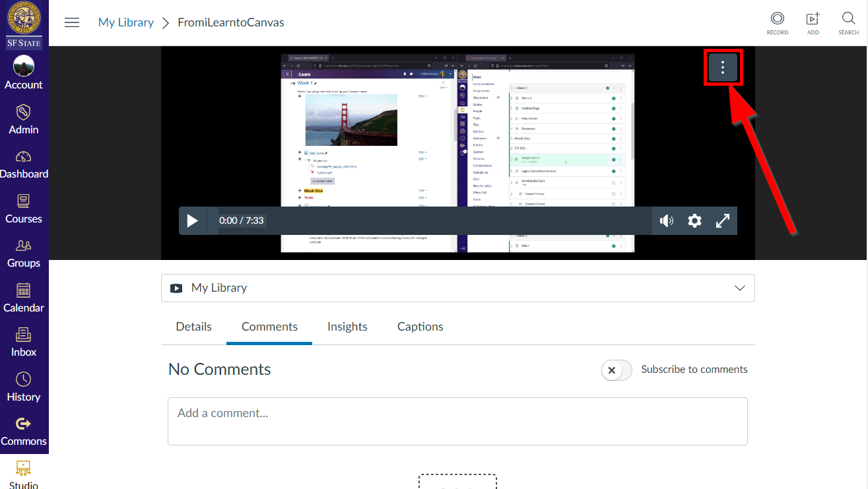Switch to the Captions tab

click(420, 327)
